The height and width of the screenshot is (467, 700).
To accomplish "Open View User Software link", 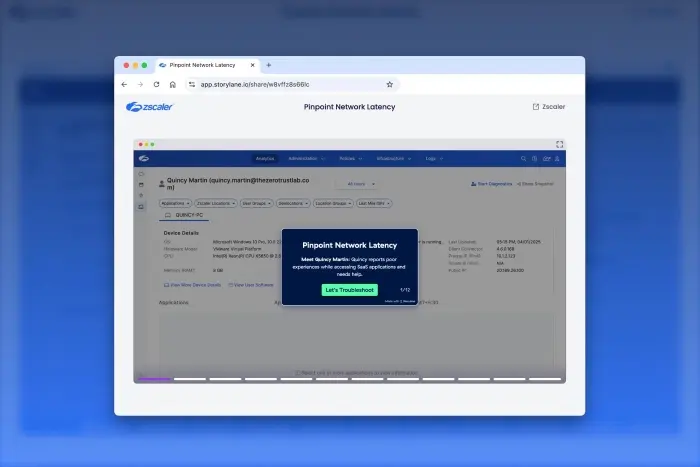I will [251, 285].
